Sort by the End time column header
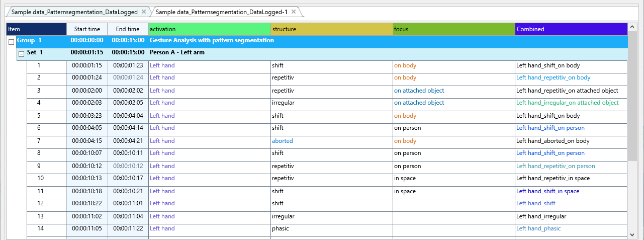This screenshot has width=644, height=240. click(128, 29)
